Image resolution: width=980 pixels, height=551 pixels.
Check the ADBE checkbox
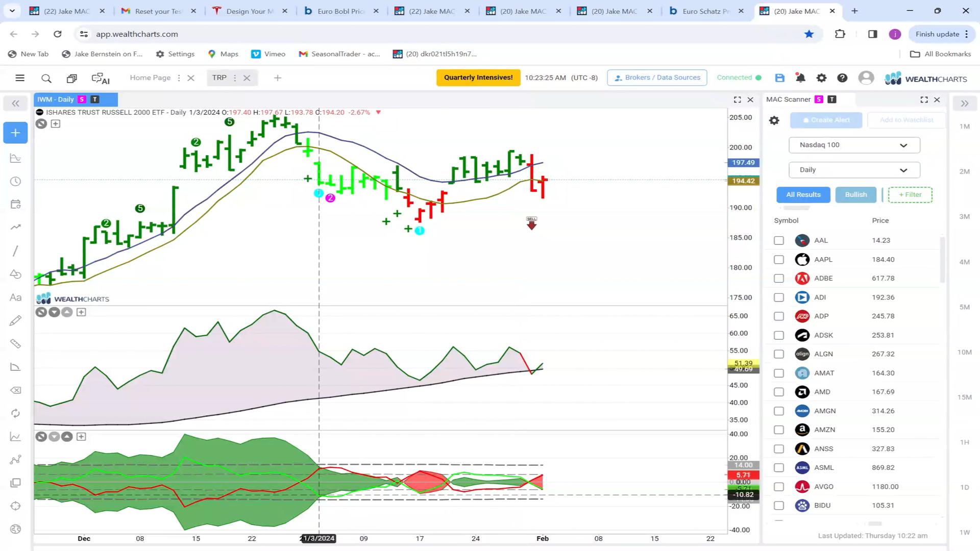click(x=779, y=278)
